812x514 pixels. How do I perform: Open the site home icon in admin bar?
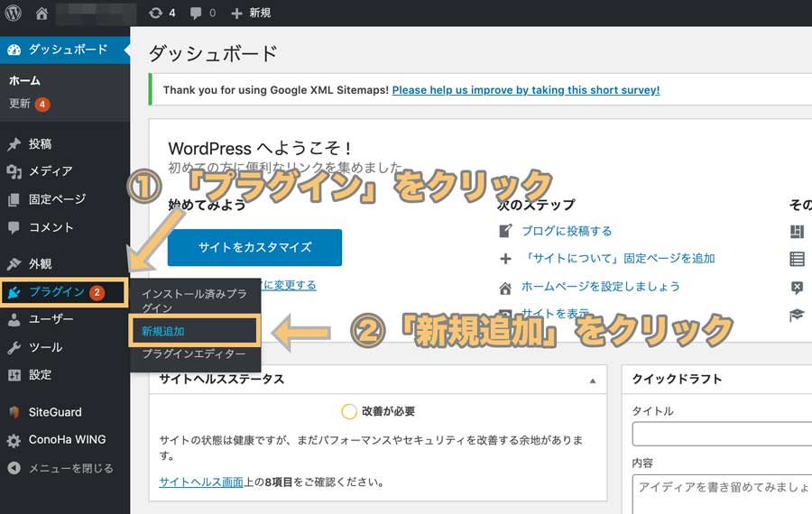[x=42, y=14]
